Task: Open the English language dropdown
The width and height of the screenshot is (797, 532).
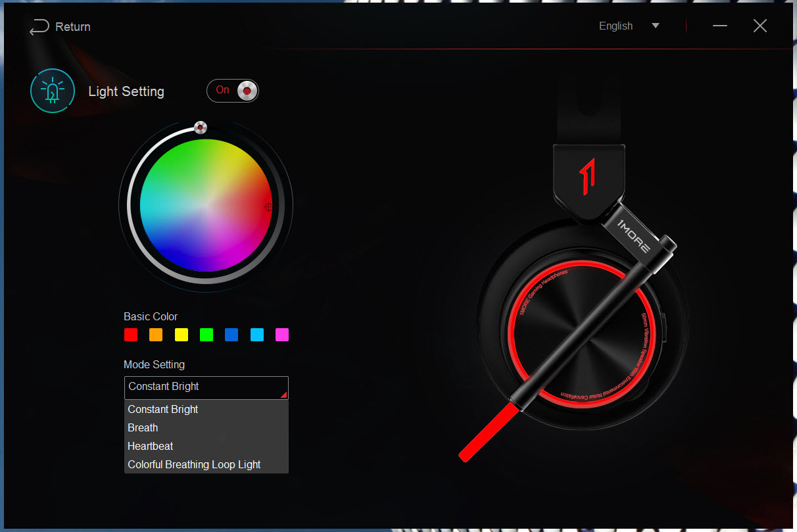Action: click(629, 26)
